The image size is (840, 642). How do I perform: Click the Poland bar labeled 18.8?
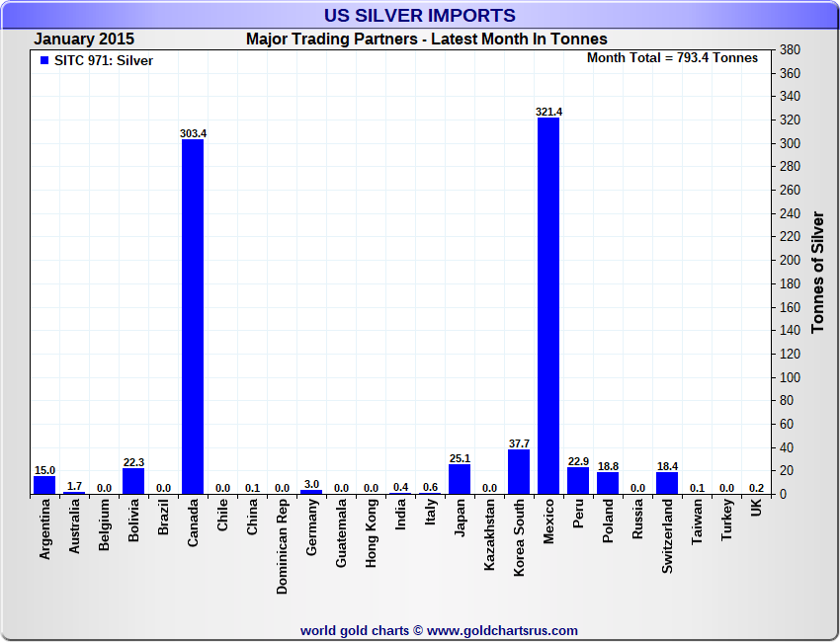point(608,483)
